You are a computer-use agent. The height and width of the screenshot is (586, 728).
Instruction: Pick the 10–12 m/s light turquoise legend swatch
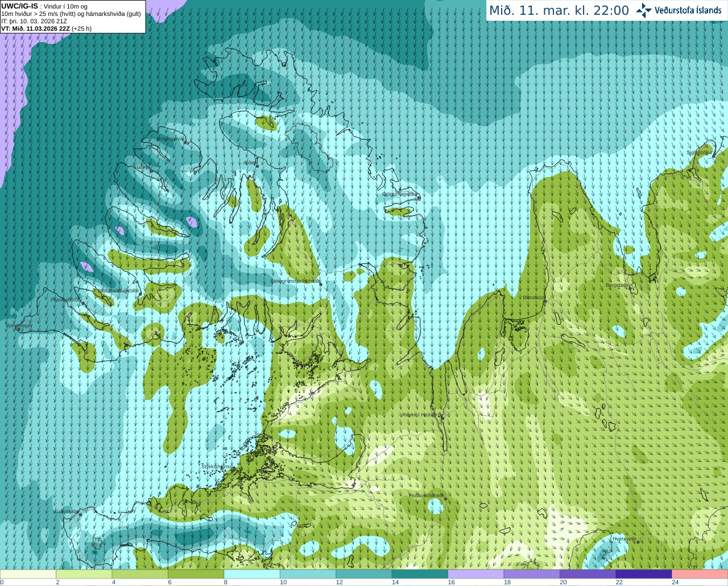pyautogui.click(x=308, y=574)
